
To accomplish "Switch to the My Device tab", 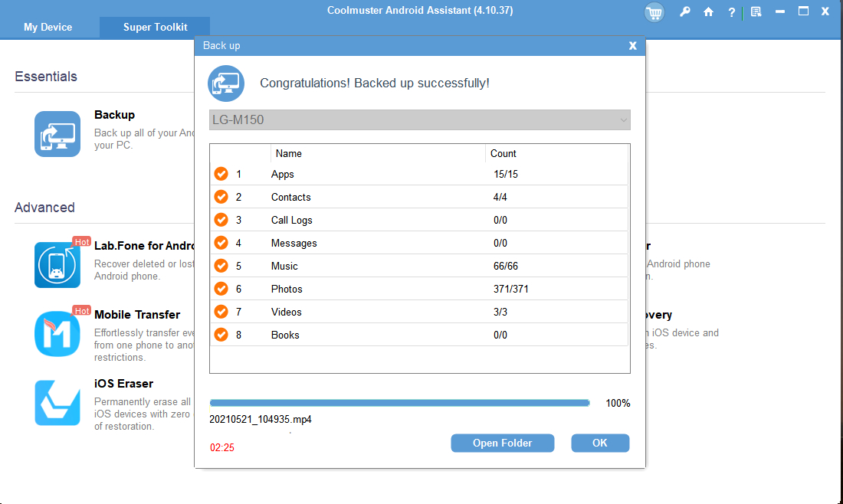I will (x=48, y=27).
